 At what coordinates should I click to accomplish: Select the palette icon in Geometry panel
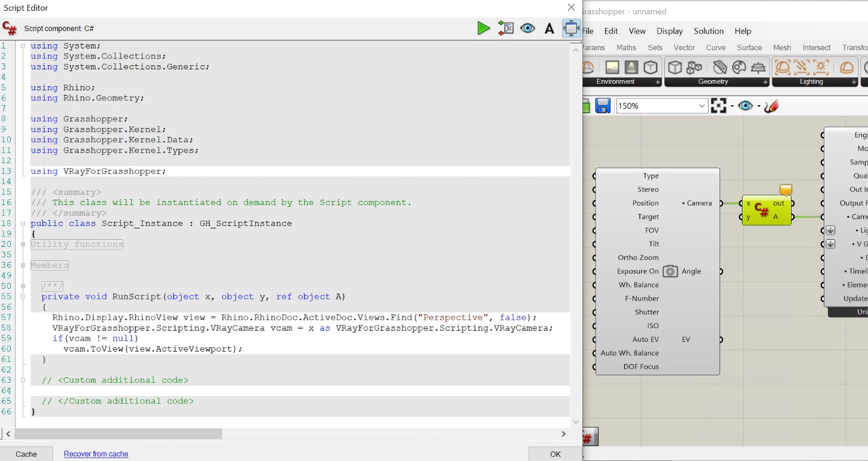(739, 67)
